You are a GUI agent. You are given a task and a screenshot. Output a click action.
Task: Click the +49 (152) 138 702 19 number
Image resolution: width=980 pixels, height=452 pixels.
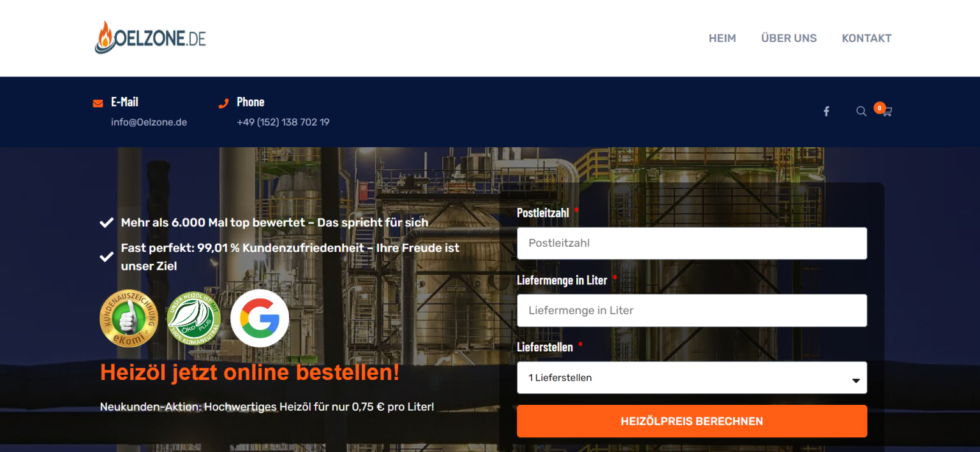tap(283, 122)
